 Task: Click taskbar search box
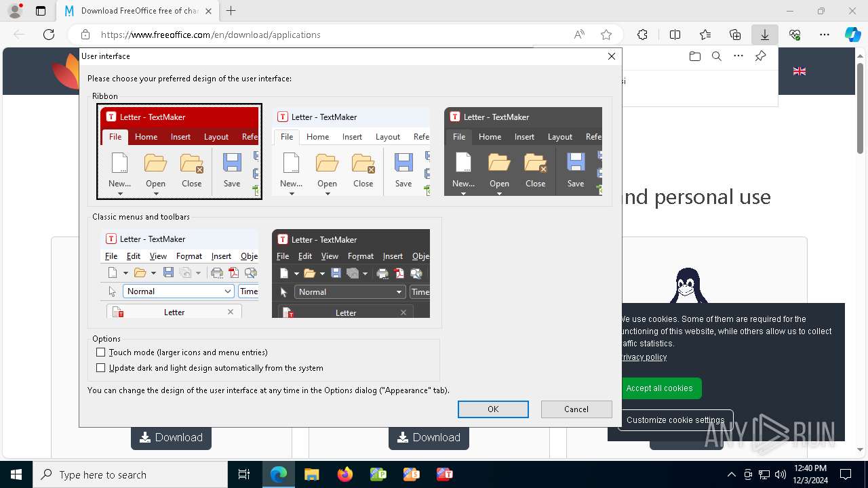[x=130, y=474]
